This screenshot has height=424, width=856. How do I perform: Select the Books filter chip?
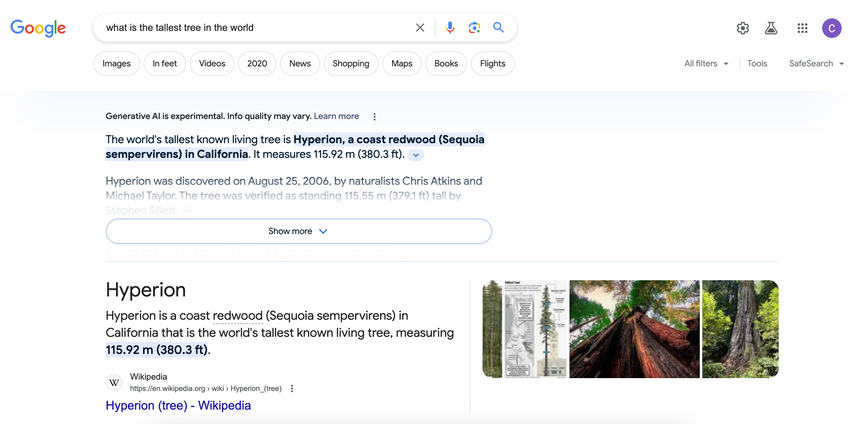coord(446,64)
